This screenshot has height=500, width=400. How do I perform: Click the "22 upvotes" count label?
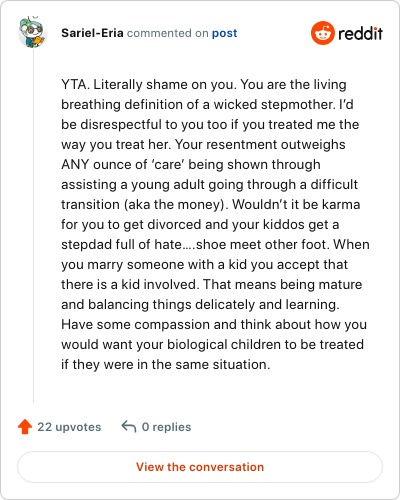click(x=69, y=427)
